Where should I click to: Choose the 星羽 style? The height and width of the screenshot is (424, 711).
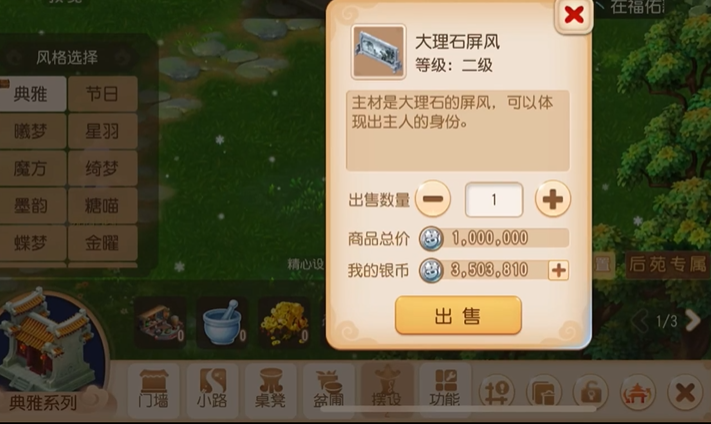(x=102, y=131)
